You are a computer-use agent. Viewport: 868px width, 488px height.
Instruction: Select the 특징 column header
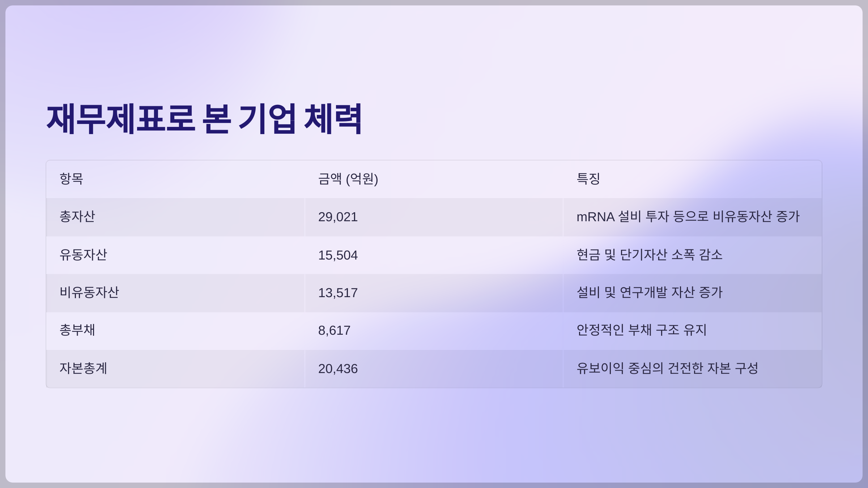click(x=588, y=179)
